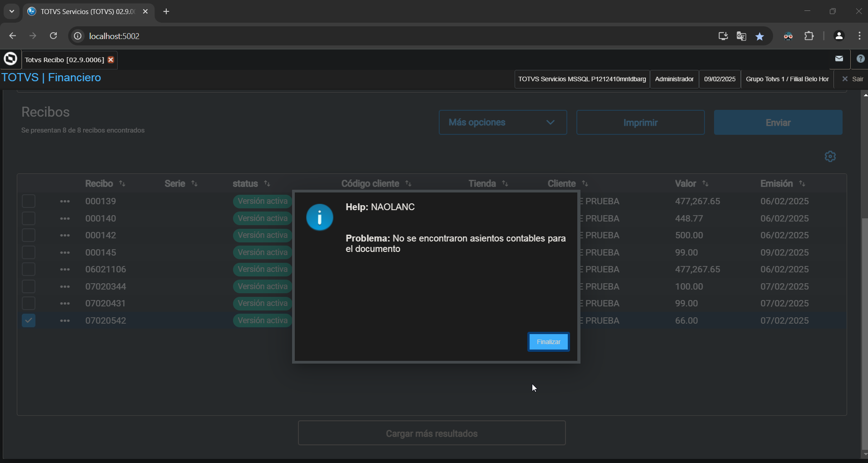The height and width of the screenshot is (463, 868).
Task: Check the checkbox for recibo 000142
Action: click(29, 235)
